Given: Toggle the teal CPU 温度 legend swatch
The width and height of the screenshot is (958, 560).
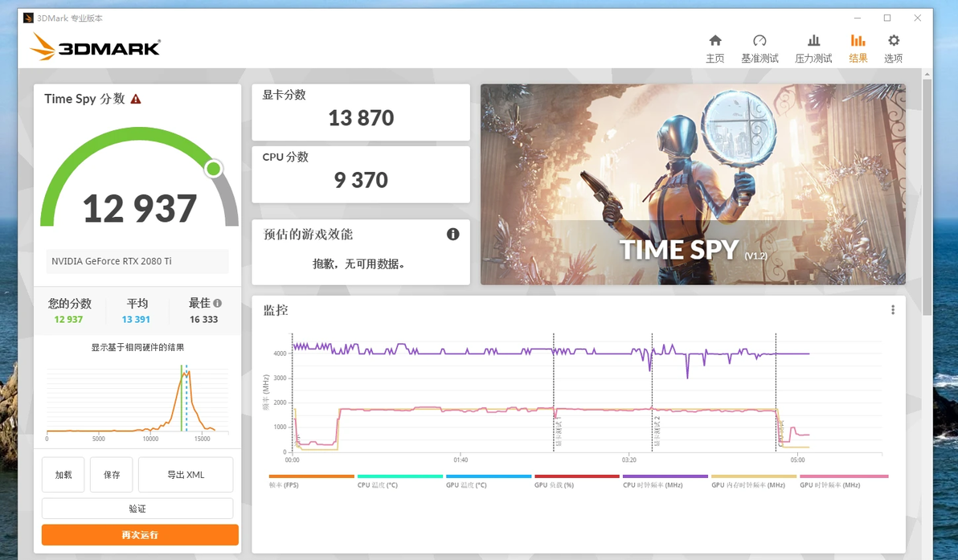Looking at the screenshot, I should click(400, 476).
